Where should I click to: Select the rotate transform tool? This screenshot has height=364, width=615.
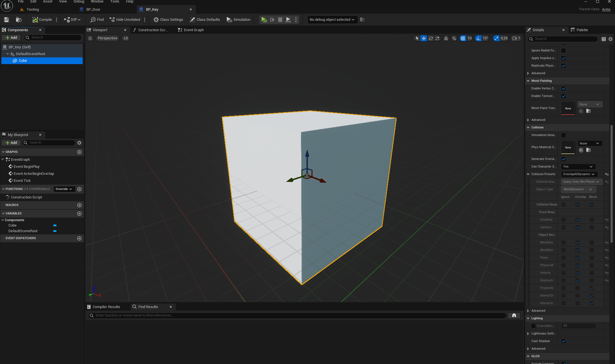pyautogui.click(x=430, y=38)
